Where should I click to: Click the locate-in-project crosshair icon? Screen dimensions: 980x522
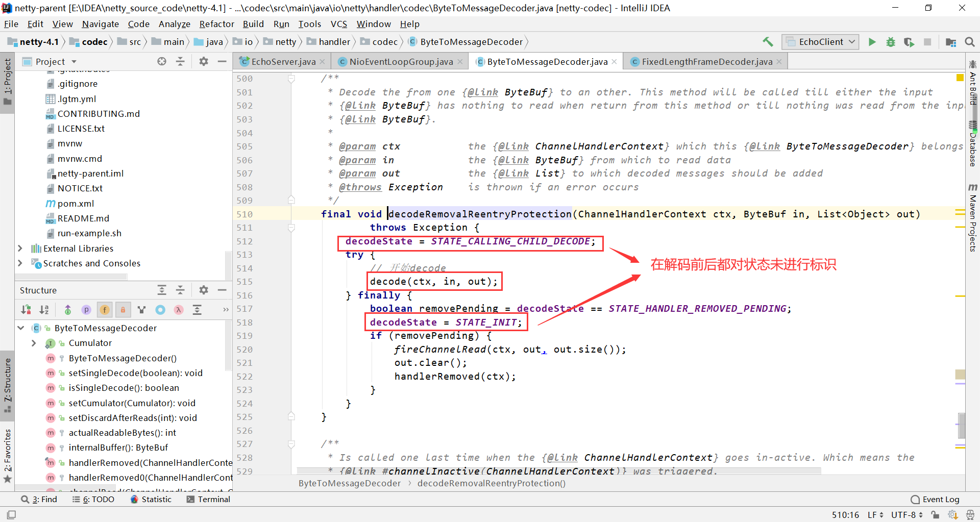pyautogui.click(x=162, y=61)
